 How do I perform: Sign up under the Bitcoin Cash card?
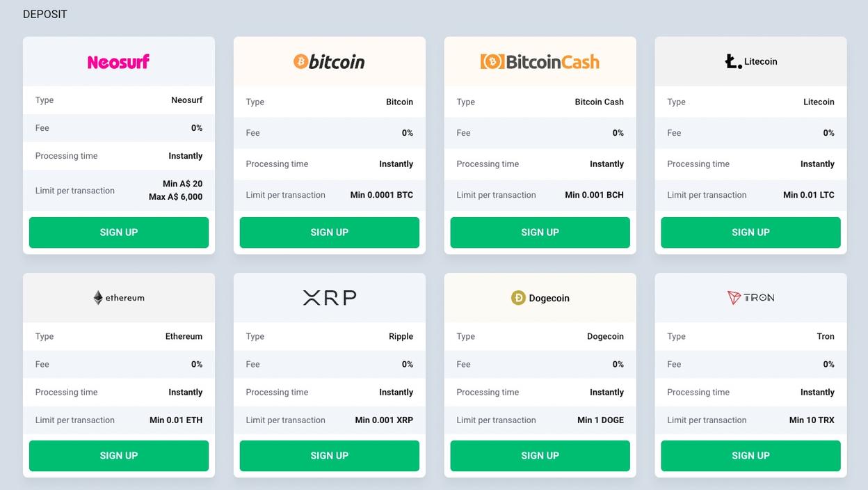click(540, 232)
